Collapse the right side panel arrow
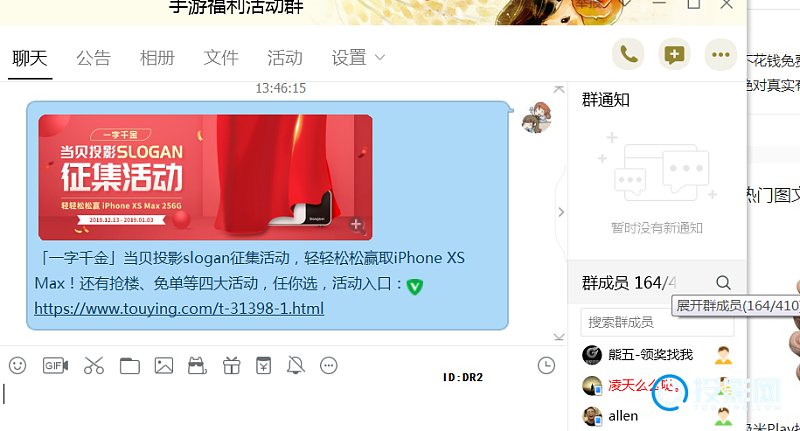Screen dimensions: 800x431 click(561, 212)
